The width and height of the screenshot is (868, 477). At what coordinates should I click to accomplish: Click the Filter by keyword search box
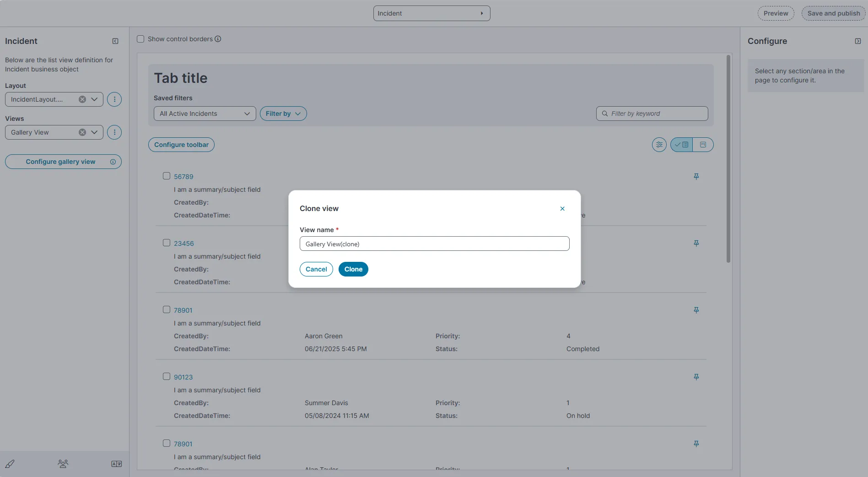coord(652,114)
